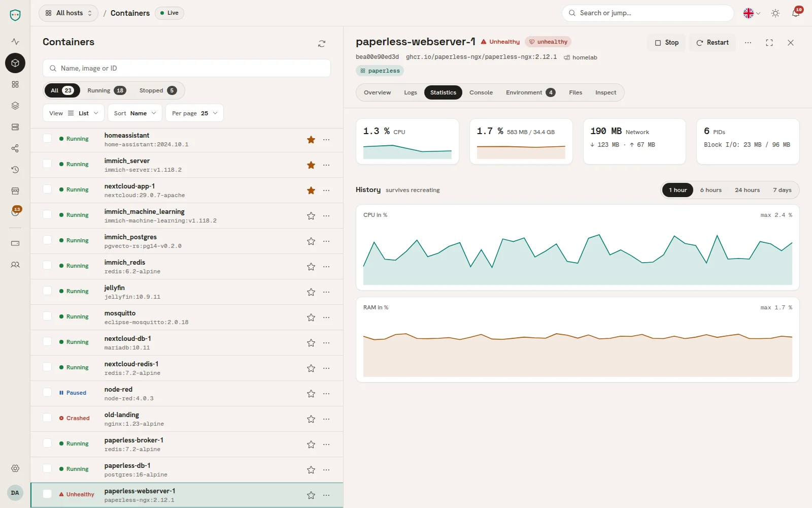Image resolution: width=812 pixels, height=508 pixels.
Task: Toggle light/dark theme sun icon
Action: click(775, 13)
